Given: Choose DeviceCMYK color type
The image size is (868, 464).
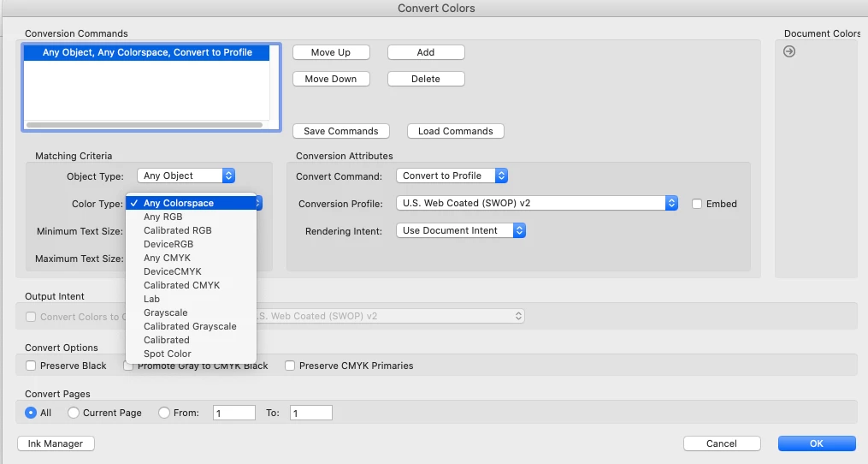Looking at the screenshot, I should pyautogui.click(x=192, y=271).
